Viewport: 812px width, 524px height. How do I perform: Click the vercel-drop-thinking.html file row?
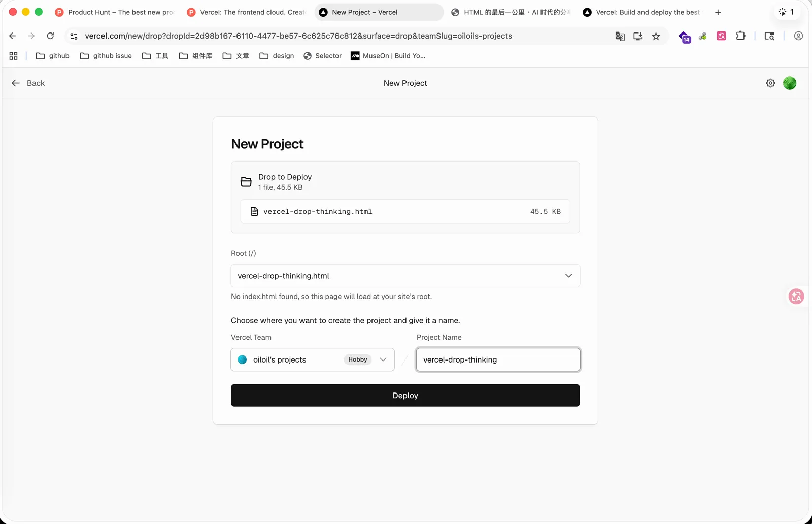[405, 211]
